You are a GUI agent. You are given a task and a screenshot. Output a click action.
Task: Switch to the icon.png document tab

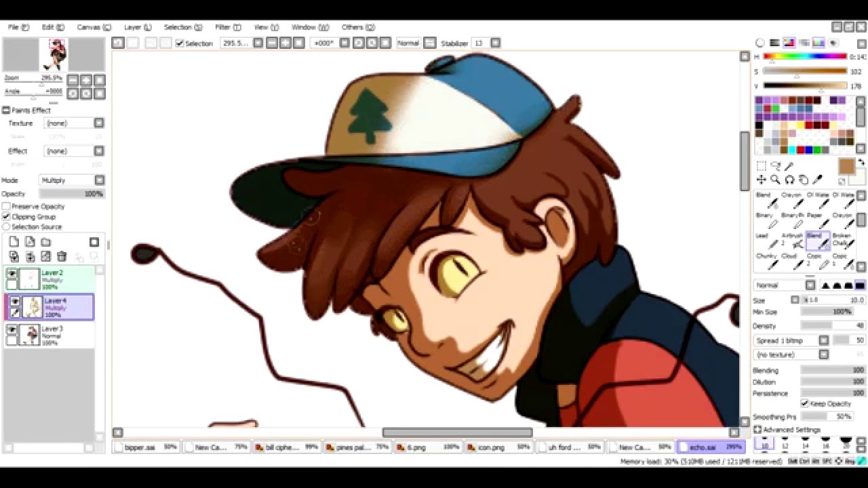click(x=499, y=447)
